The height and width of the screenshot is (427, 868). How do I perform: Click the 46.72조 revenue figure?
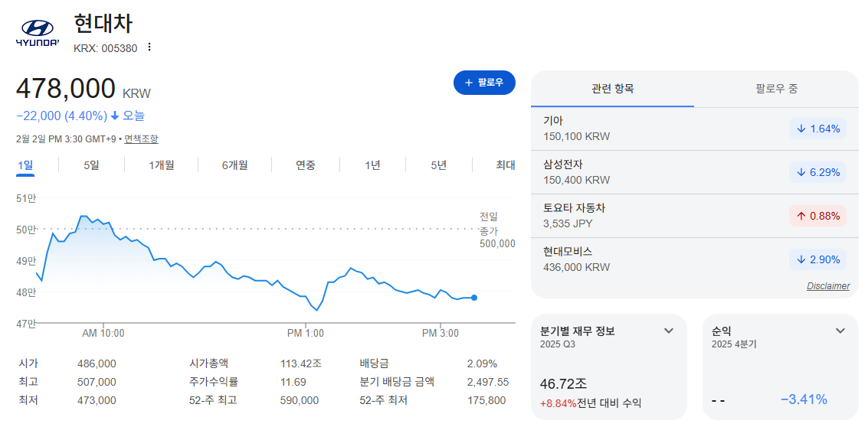tap(564, 383)
